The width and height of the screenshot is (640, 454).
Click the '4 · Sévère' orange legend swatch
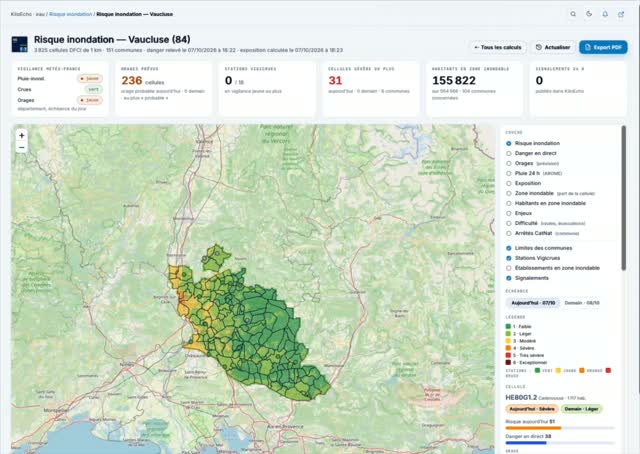(x=508, y=348)
